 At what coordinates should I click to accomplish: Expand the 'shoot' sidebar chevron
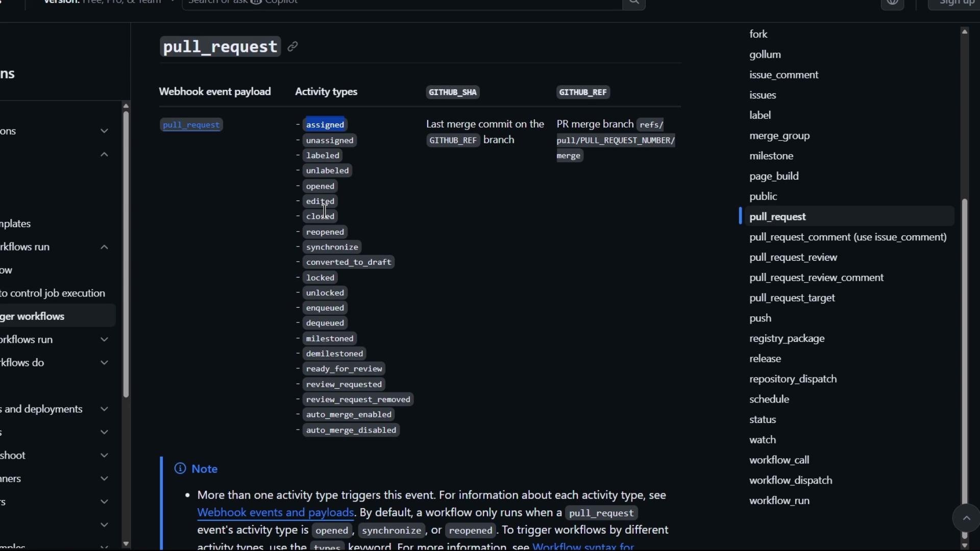(x=104, y=456)
